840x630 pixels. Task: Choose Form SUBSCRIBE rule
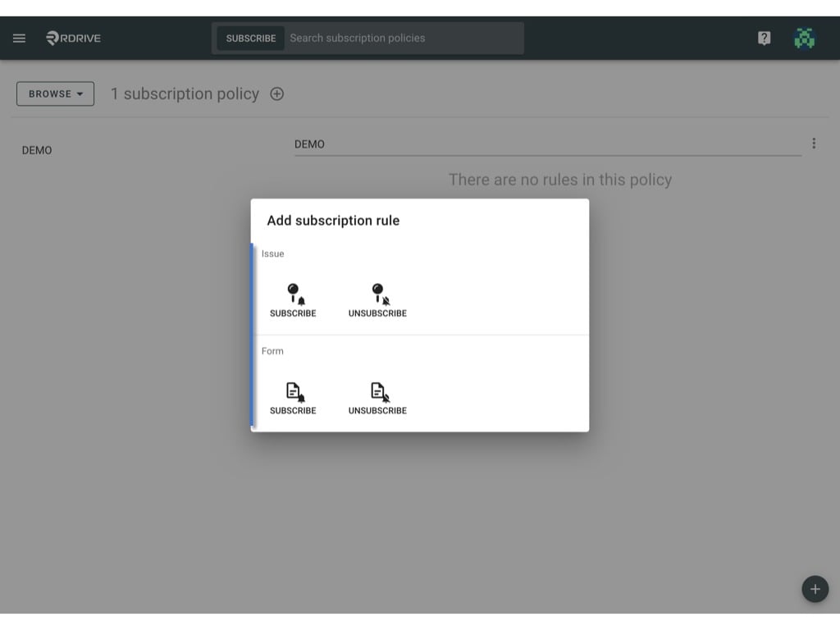[x=293, y=398]
